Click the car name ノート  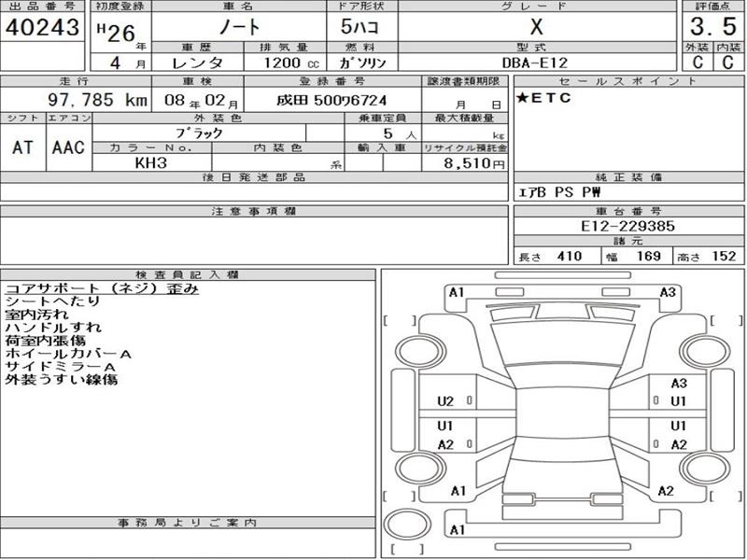coord(239,27)
